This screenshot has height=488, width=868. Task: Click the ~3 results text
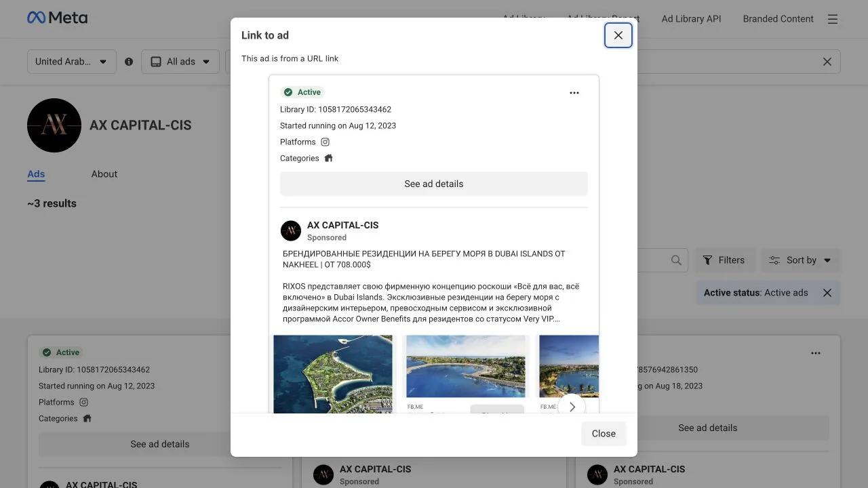point(52,203)
